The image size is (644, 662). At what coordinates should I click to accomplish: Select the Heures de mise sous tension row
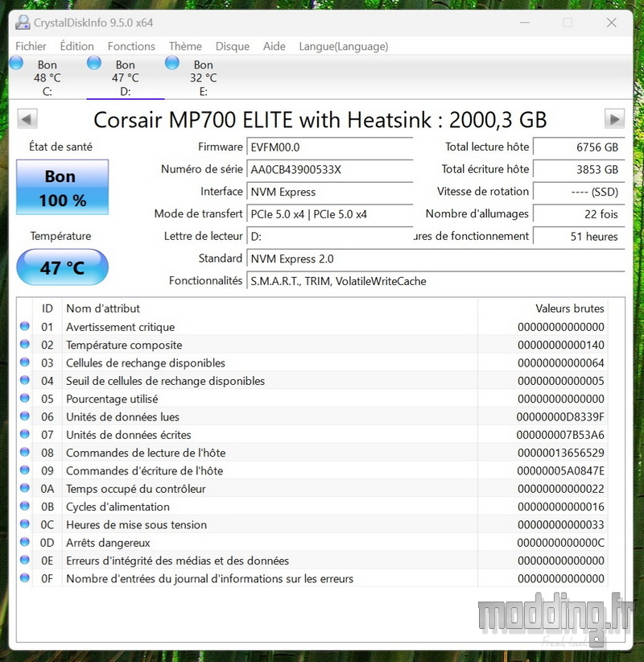(x=312, y=525)
